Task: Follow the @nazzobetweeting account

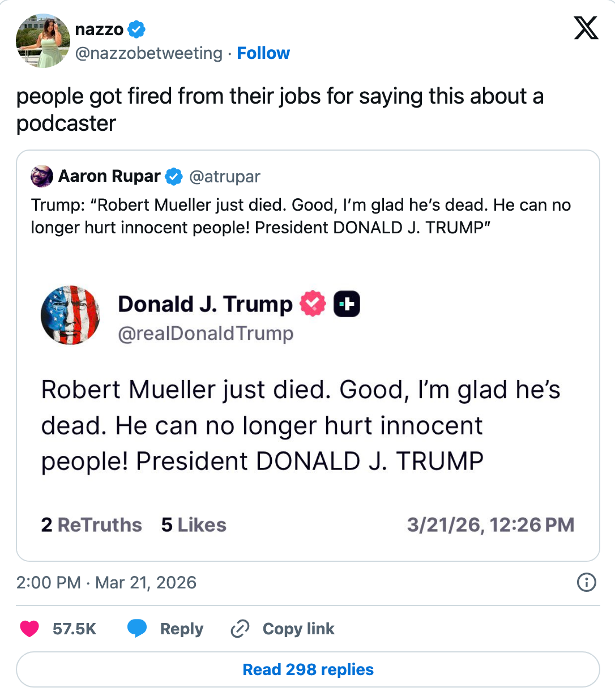Action: [263, 53]
